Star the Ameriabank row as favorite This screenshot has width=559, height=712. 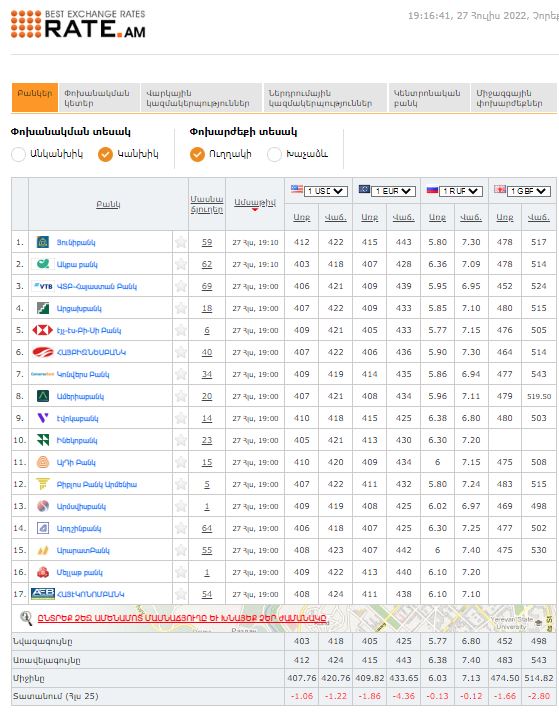(x=181, y=396)
